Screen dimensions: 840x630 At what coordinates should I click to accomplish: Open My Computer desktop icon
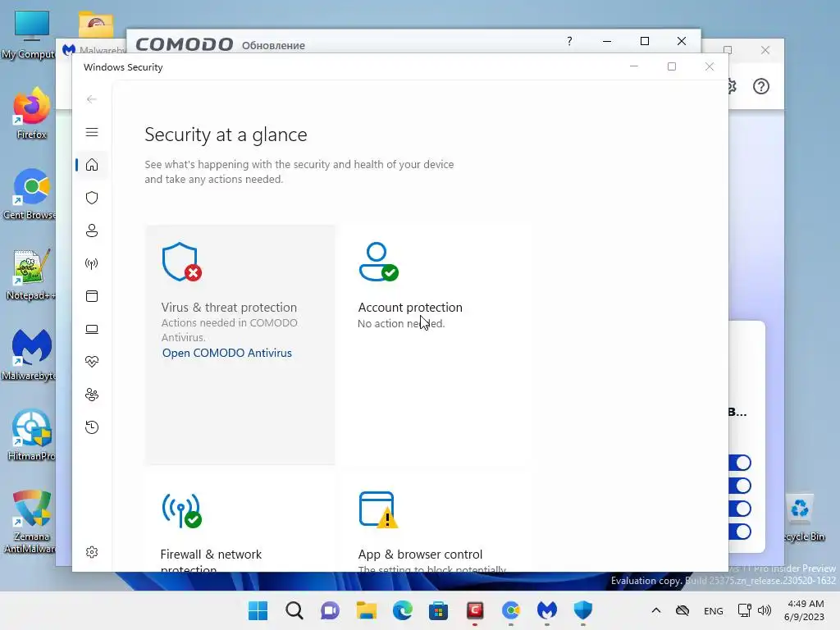pyautogui.click(x=29, y=34)
